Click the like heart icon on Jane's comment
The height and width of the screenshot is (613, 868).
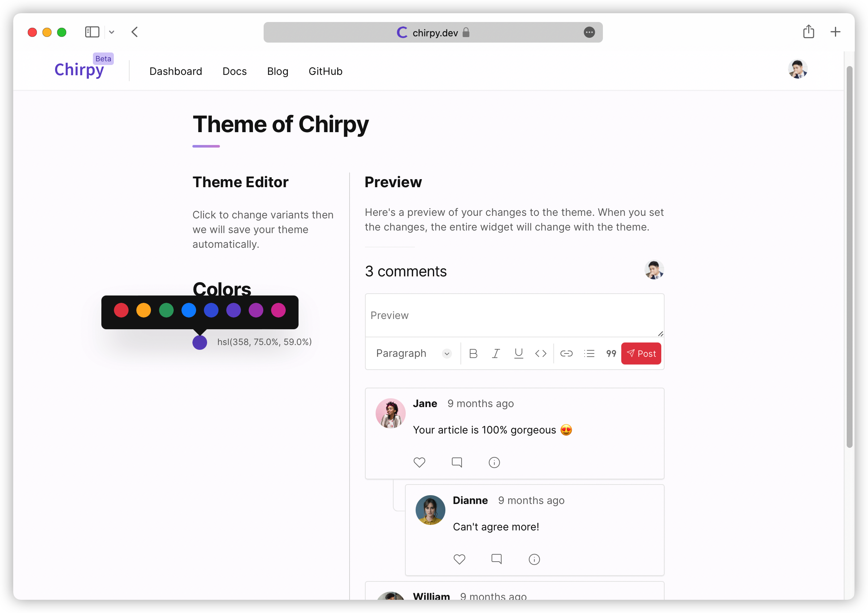tap(419, 463)
